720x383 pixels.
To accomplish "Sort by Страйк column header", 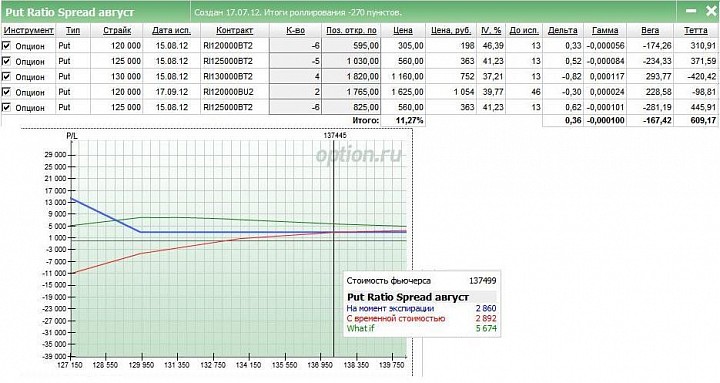I will coord(117,30).
